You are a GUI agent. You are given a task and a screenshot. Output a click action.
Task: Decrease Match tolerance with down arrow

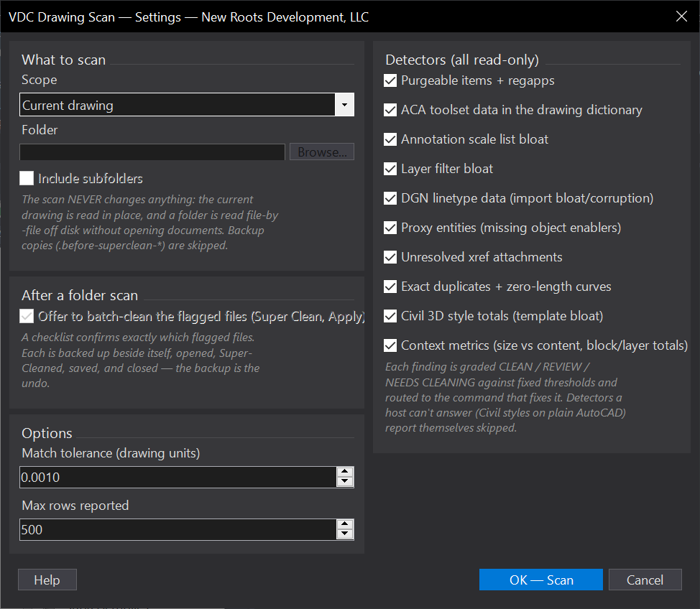pyautogui.click(x=345, y=483)
